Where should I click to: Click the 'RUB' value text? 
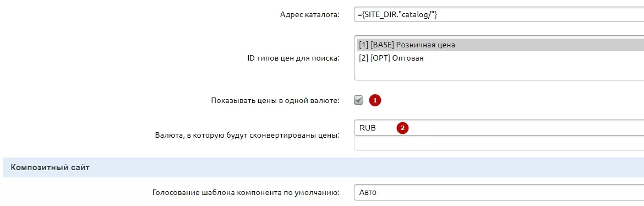tap(368, 128)
